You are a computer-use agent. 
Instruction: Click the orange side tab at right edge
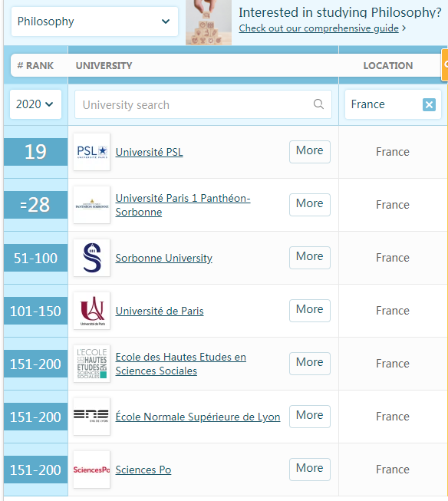click(x=445, y=65)
